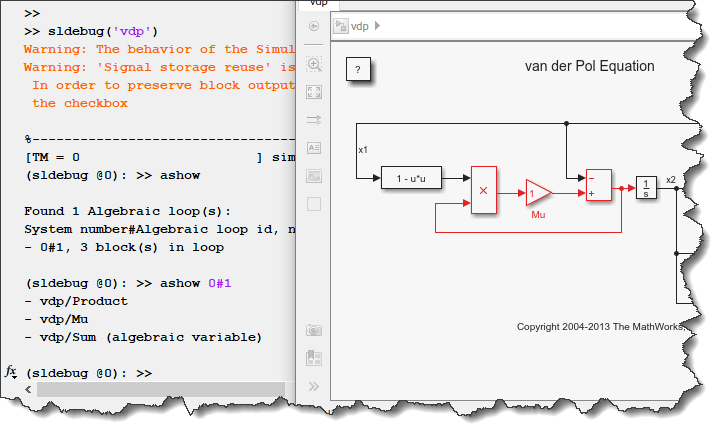
Task: Click the Zoom In magnifier tool
Action: pos(314,65)
